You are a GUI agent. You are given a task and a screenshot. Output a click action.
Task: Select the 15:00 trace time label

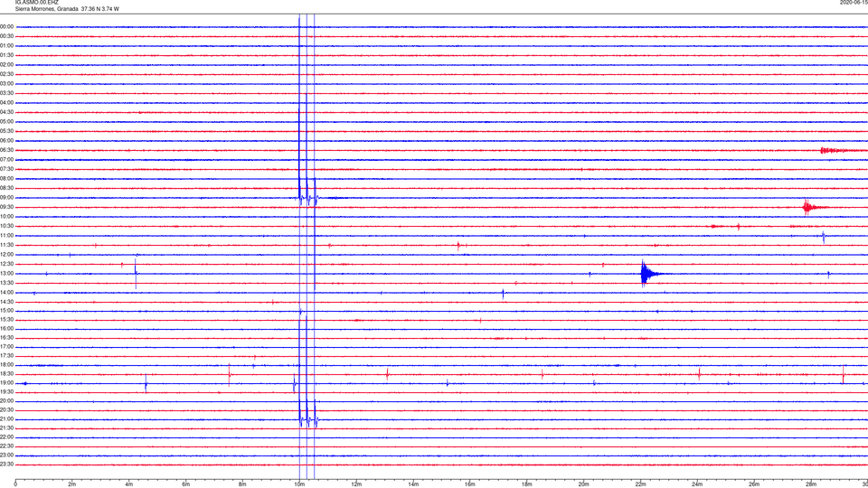pyautogui.click(x=6, y=310)
